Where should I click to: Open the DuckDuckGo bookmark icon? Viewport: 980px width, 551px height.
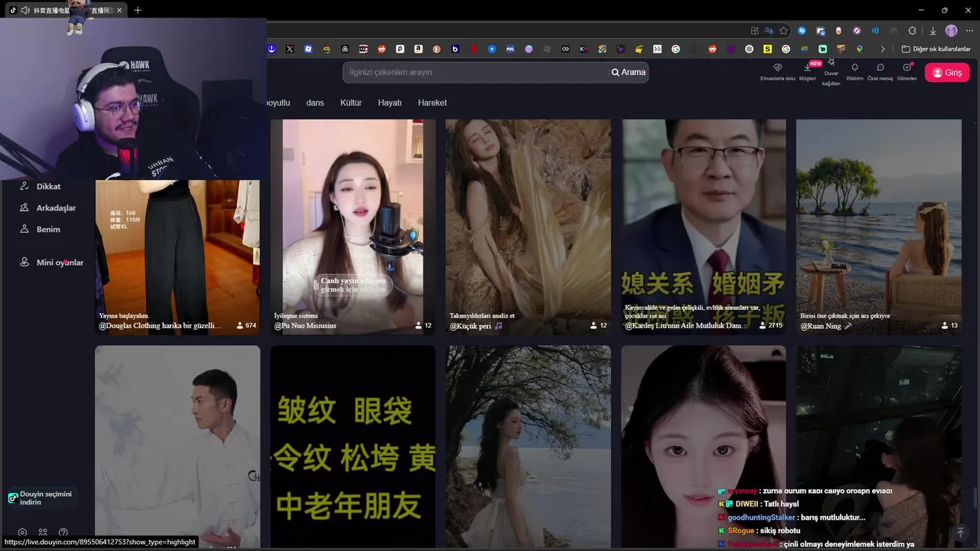pyautogui.click(x=436, y=49)
